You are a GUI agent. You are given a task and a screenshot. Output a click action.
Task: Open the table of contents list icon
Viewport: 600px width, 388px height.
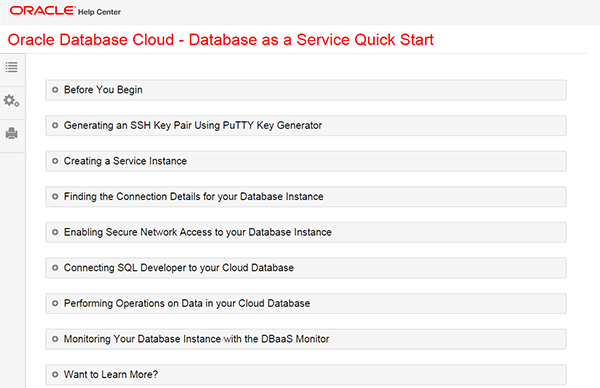click(x=11, y=67)
